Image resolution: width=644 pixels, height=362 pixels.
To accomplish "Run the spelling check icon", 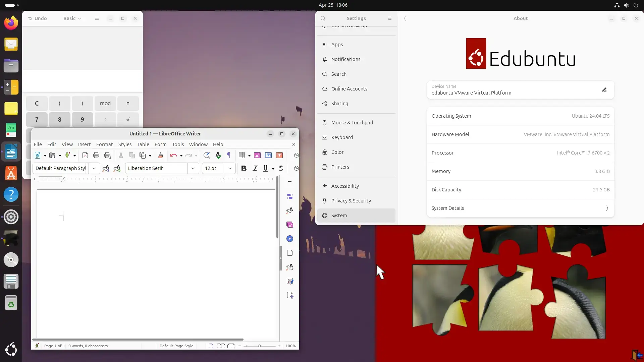I will pyautogui.click(x=218, y=155).
